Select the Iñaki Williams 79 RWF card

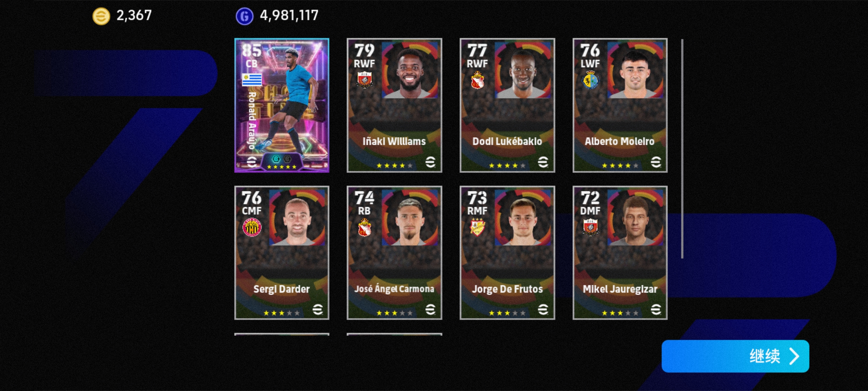[394, 105]
